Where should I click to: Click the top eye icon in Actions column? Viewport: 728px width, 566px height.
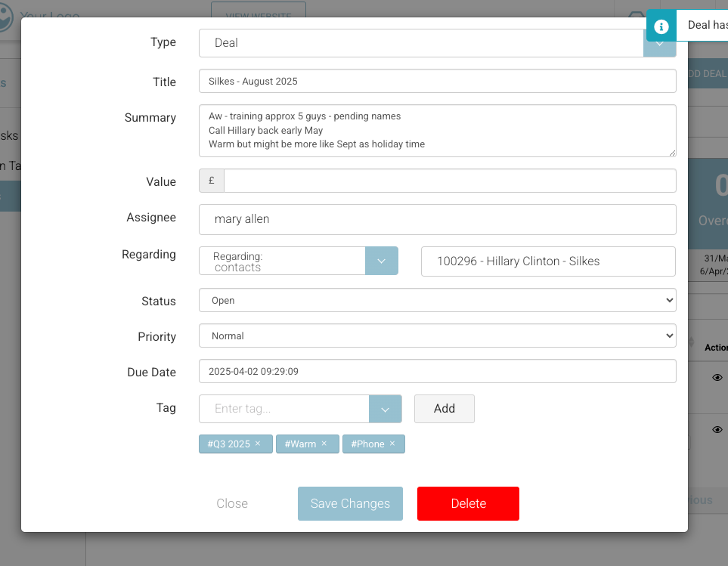pyautogui.click(x=717, y=378)
